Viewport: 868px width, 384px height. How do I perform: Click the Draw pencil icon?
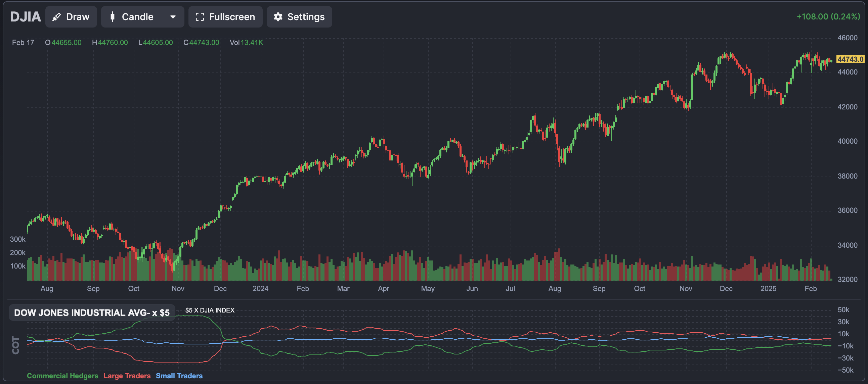click(x=57, y=17)
